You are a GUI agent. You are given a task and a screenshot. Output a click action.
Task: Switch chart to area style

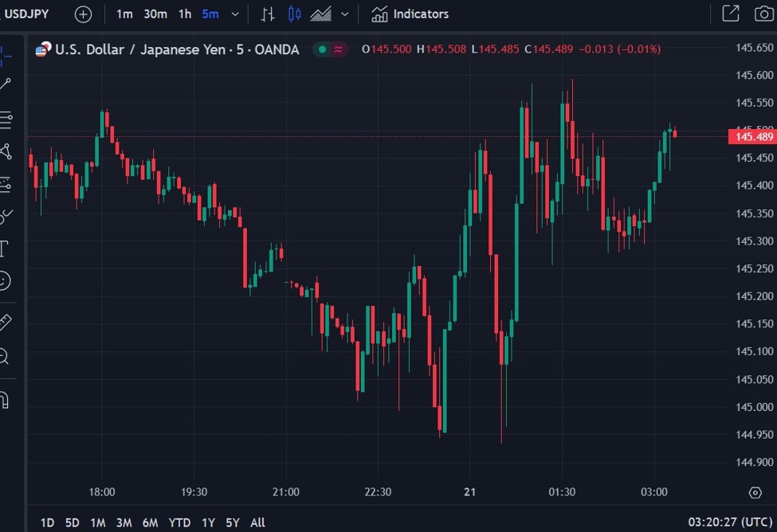319,14
